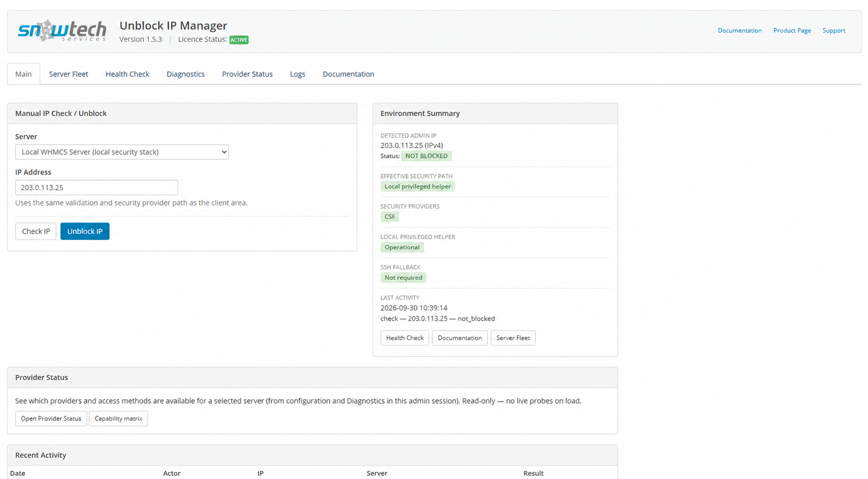Click the NOT BLOCKED status badge
Viewport: 868px width, 479px height.
point(426,156)
